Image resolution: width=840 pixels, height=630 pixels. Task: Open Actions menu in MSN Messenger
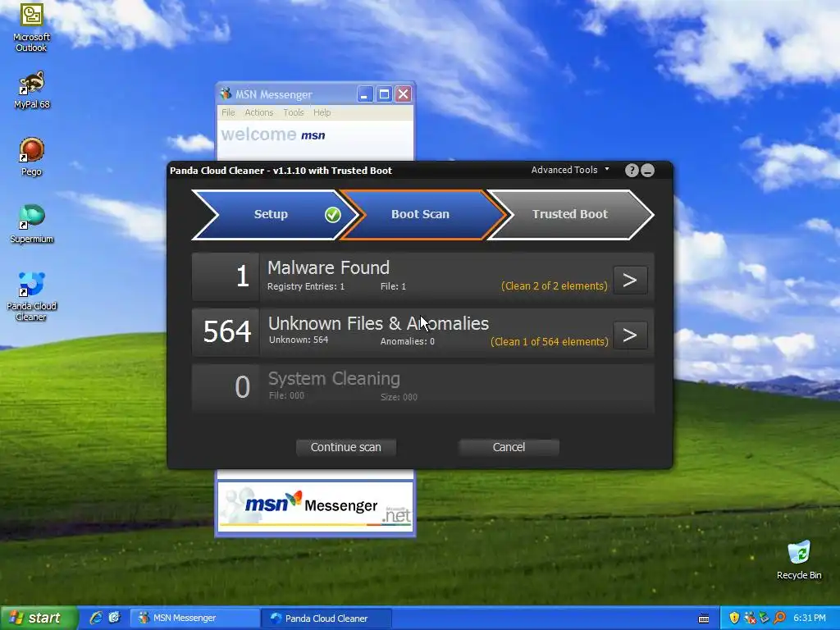(258, 112)
